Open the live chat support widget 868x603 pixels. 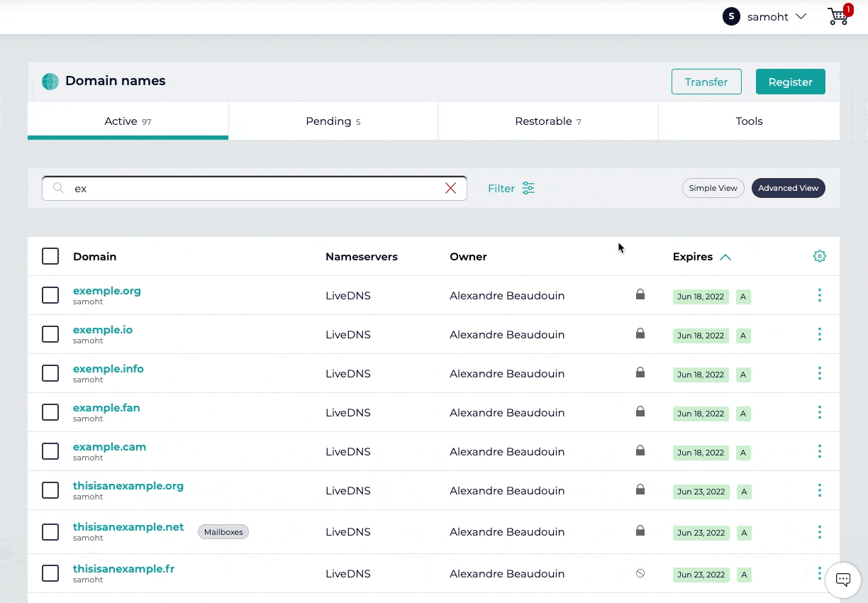click(x=842, y=579)
